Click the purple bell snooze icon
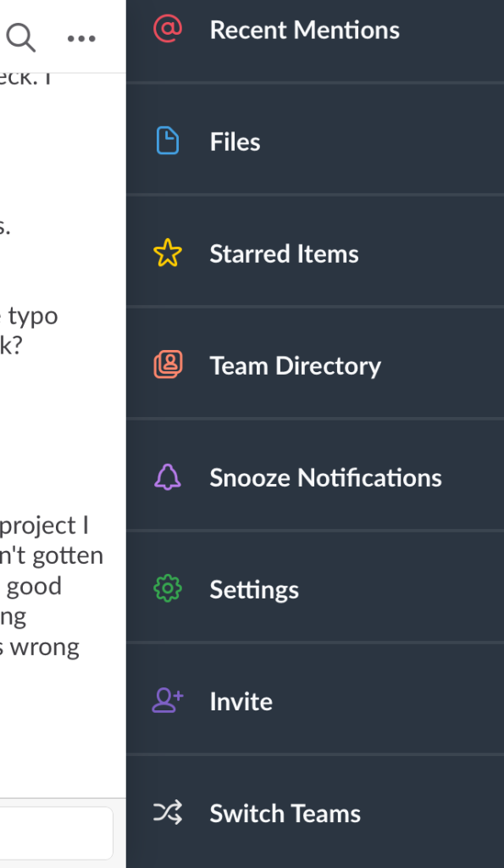Image resolution: width=504 pixels, height=868 pixels. point(168,477)
